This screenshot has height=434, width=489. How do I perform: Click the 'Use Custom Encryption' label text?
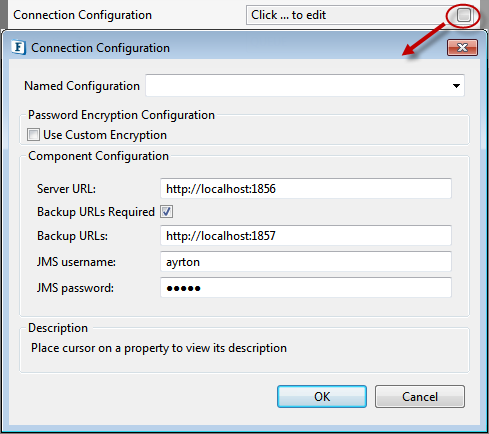click(105, 135)
